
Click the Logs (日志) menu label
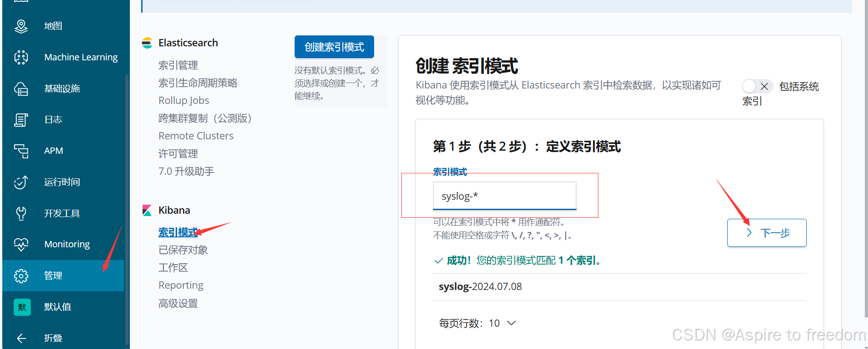[x=53, y=120]
